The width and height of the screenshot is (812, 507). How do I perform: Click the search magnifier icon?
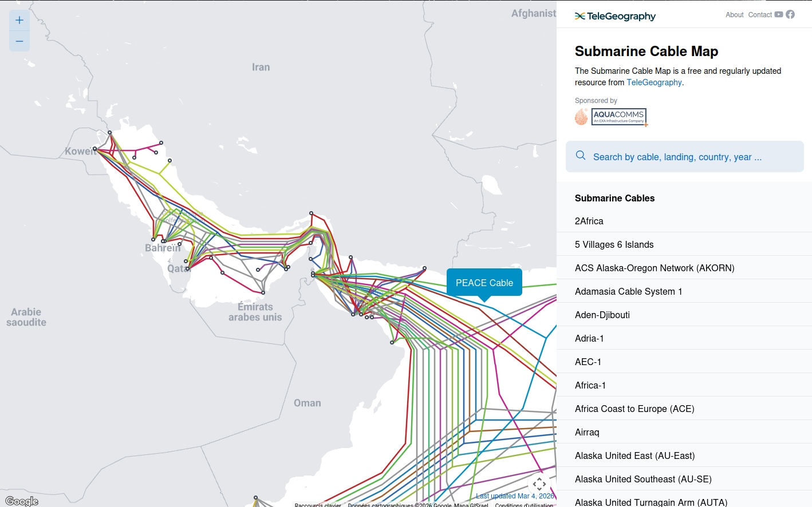pos(581,156)
